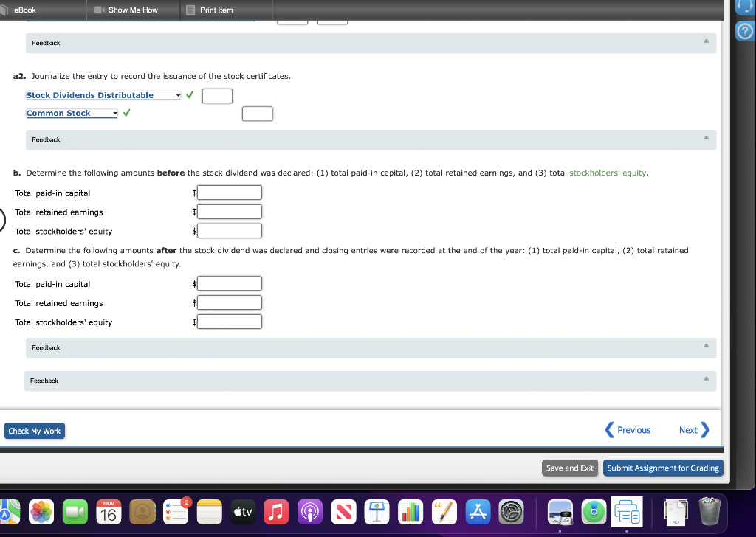756x537 pixels.
Task: Go to the Previous question
Action: point(628,430)
